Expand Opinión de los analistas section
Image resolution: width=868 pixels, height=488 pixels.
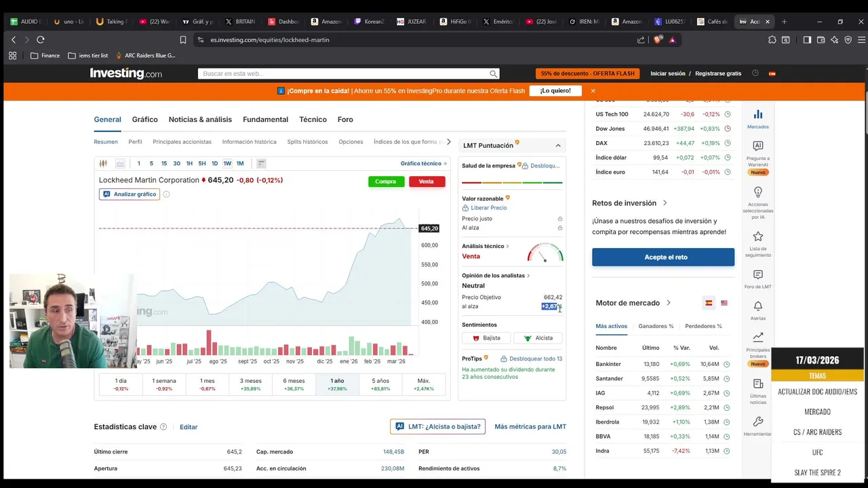click(x=496, y=276)
